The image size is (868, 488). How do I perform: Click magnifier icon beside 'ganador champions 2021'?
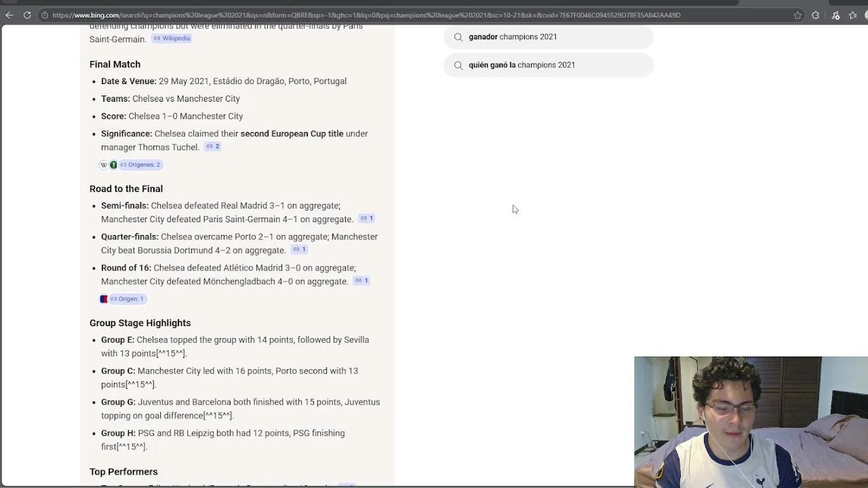(458, 37)
